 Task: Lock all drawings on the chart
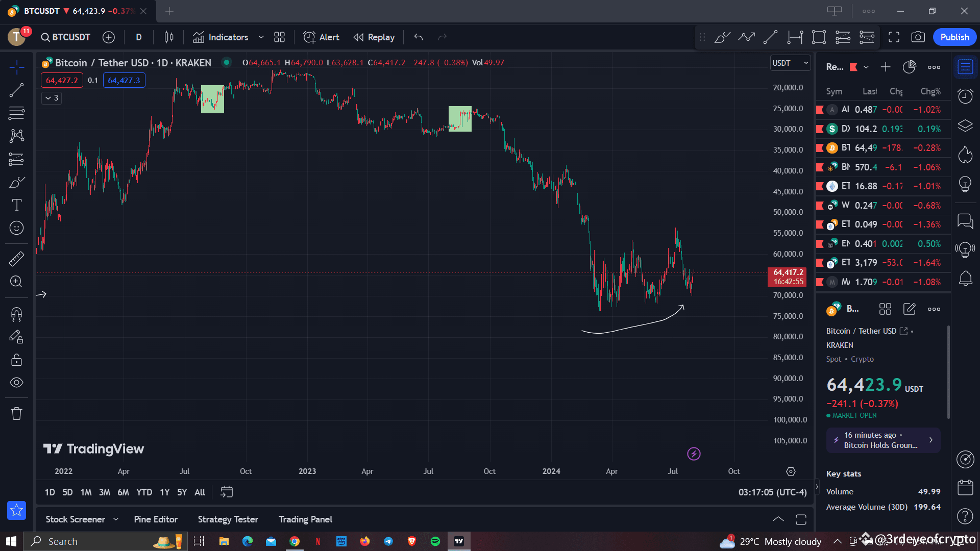(x=17, y=360)
